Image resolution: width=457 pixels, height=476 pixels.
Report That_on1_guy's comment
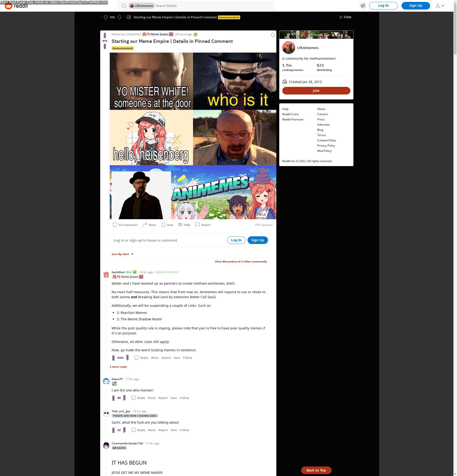[x=163, y=430]
